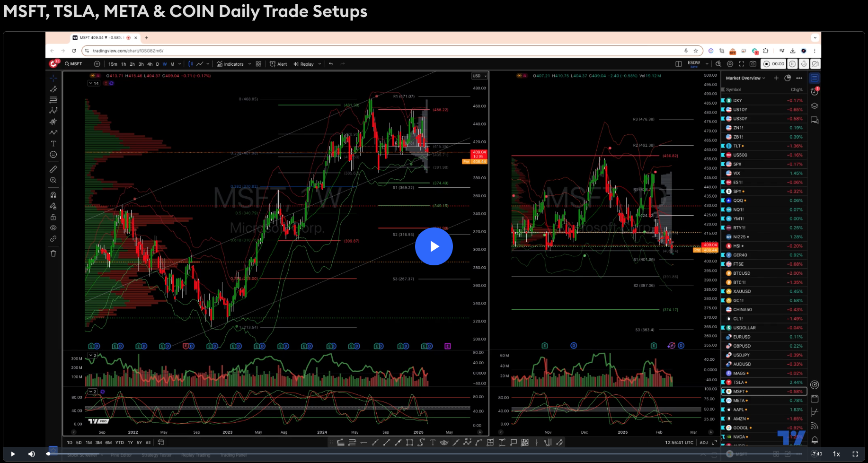
Task: Enter TradingView fullscreen mode icon
Action: tap(741, 64)
